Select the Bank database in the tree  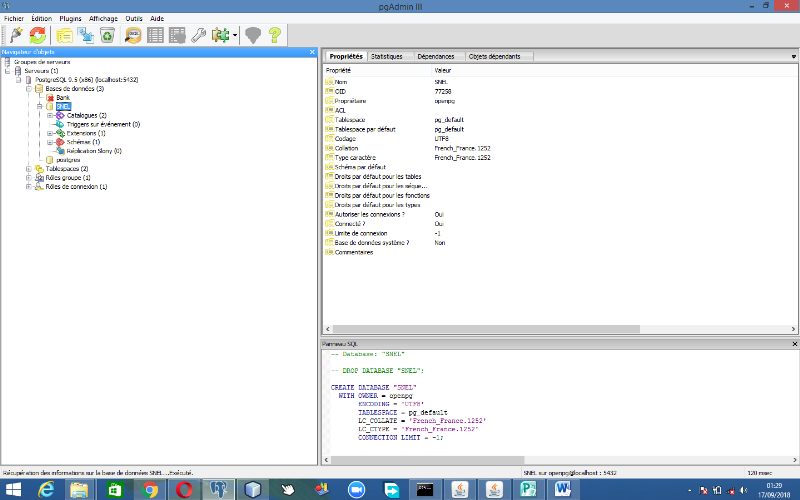pyautogui.click(x=62, y=97)
